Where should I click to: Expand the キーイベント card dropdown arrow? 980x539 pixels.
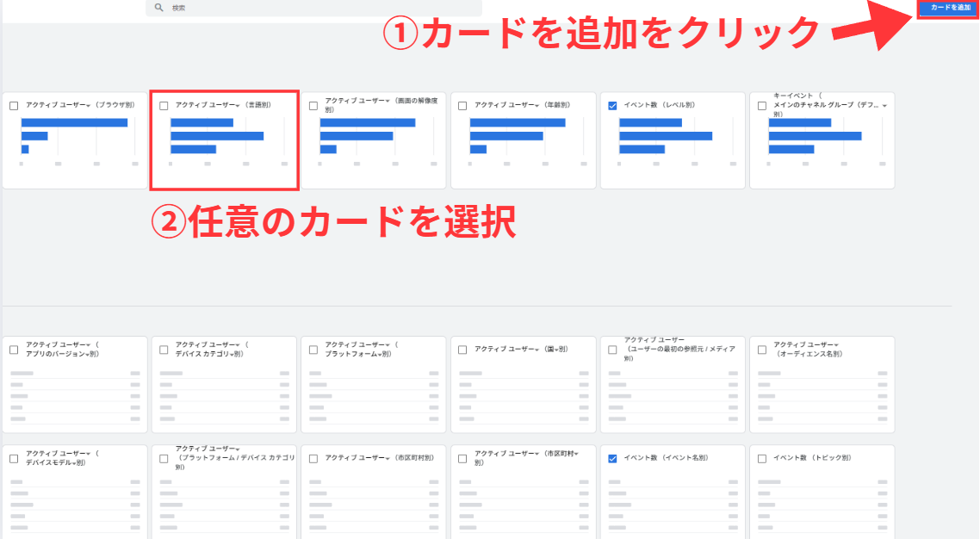(x=884, y=106)
